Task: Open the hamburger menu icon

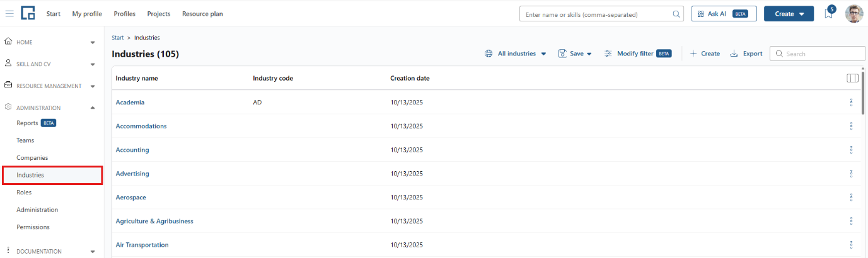Action: pyautogui.click(x=9, y=13)
